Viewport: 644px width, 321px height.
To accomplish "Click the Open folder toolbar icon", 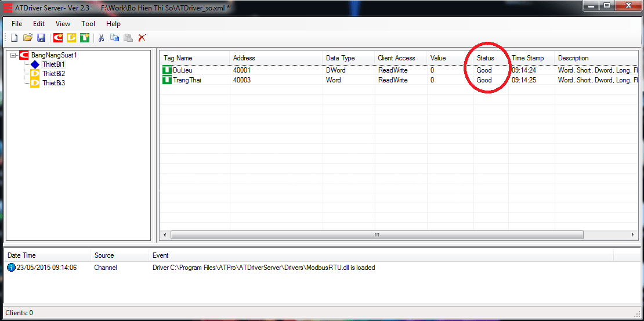I will click(x=27, y=38).
